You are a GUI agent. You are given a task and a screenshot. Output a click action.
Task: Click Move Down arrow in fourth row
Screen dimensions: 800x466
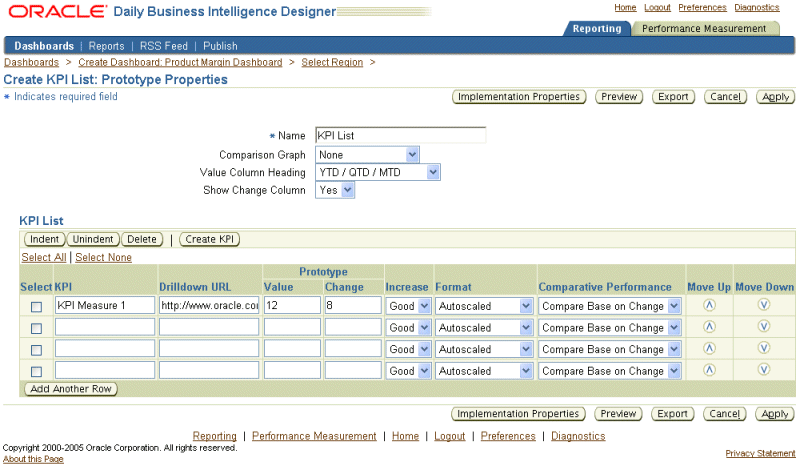coord(763,370)
